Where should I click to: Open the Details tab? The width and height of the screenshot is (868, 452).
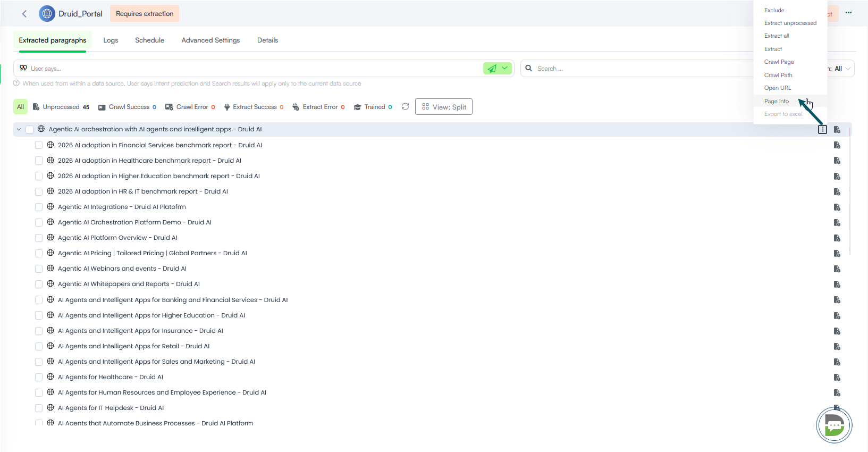coord(267,40)
